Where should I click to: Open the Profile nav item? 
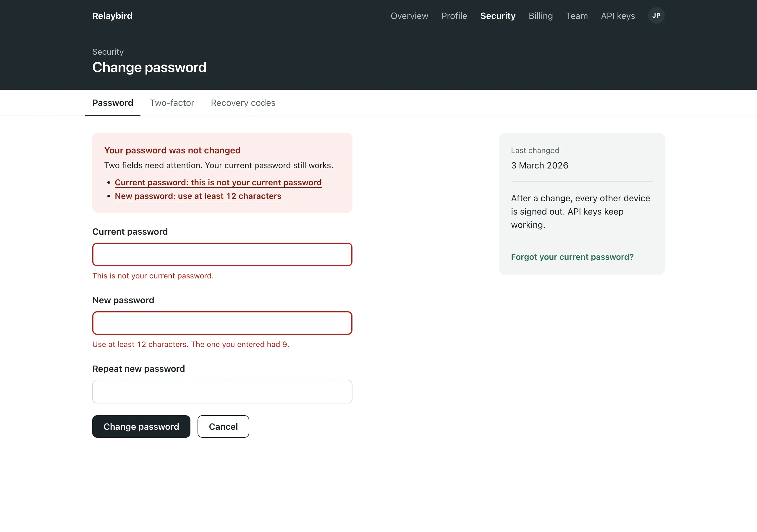pos(454,16)
